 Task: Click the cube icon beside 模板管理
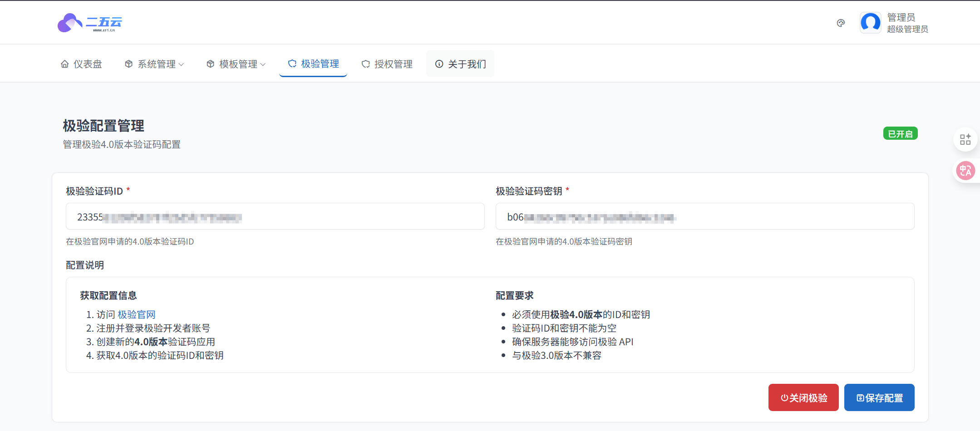[x=210, y=64]
